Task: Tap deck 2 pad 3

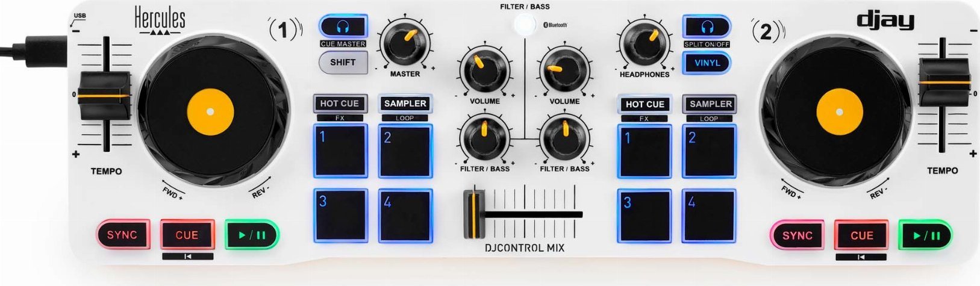Action: pyautogui.click(x=645, y=216)
